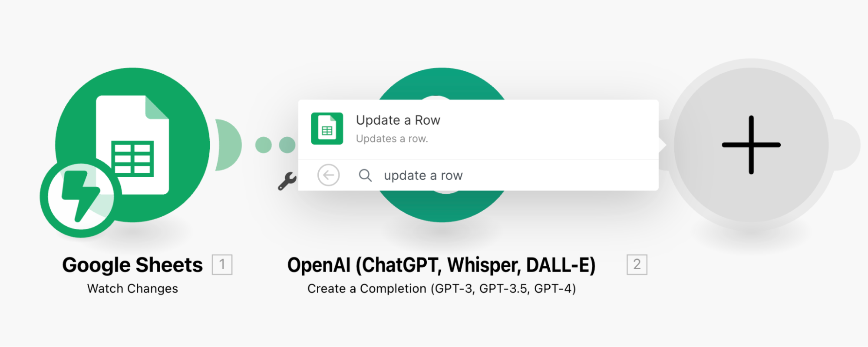The image size is (868, 347).
Task: Click the OpenAI module circle
Action: pyautogui.click(x=441, y=83)
